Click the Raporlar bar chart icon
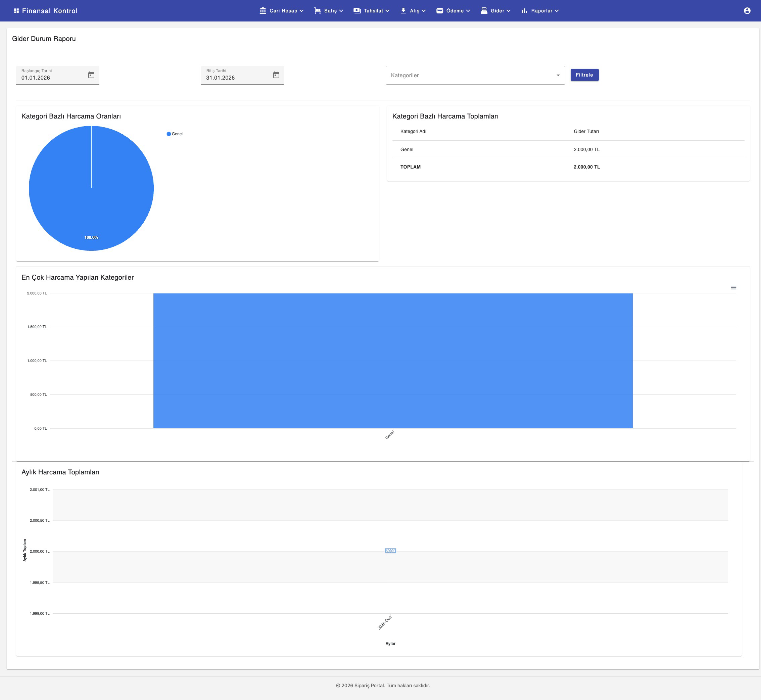The height and width of the screenshot is (700, 761). pyautogui.click(x=524, y=11)
